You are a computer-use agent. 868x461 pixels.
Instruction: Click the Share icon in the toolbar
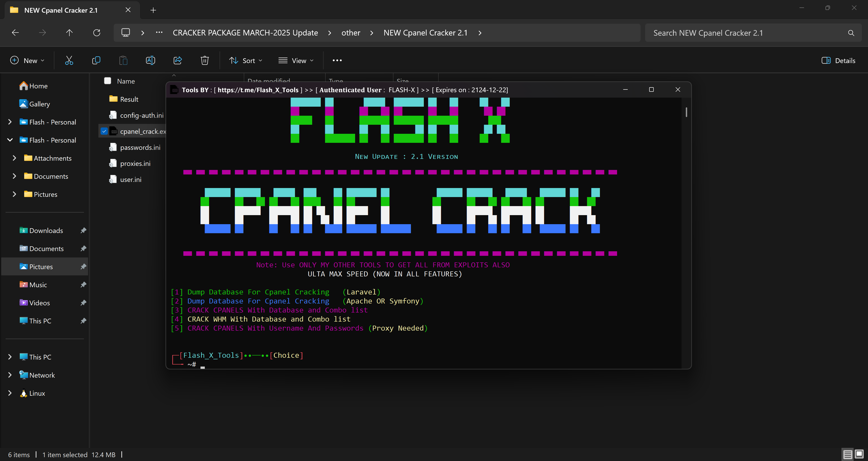click(x=178, y=60)
